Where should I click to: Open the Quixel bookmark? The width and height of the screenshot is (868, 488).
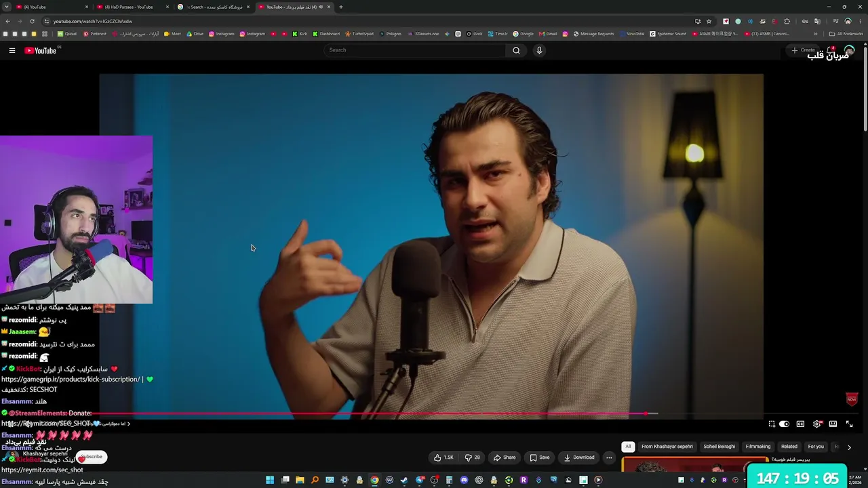67,34
